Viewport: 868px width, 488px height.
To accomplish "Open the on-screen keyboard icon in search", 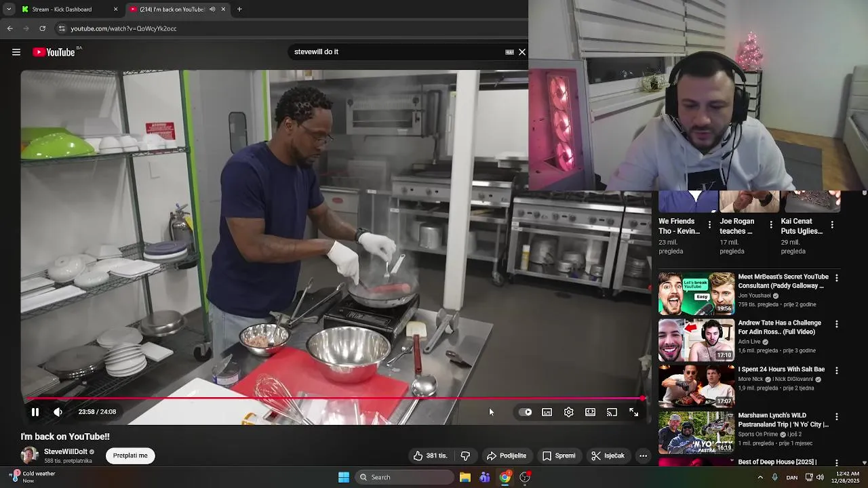I will tap(509, 52).
